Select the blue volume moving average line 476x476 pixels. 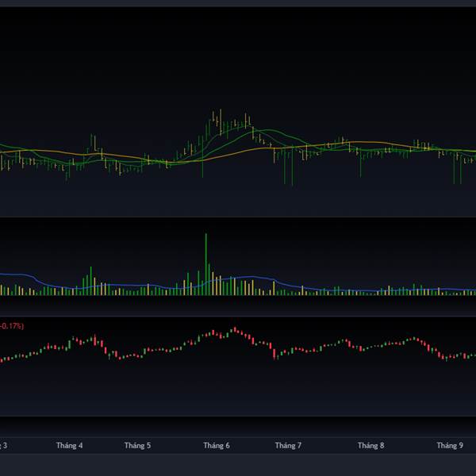click(119, 285)
